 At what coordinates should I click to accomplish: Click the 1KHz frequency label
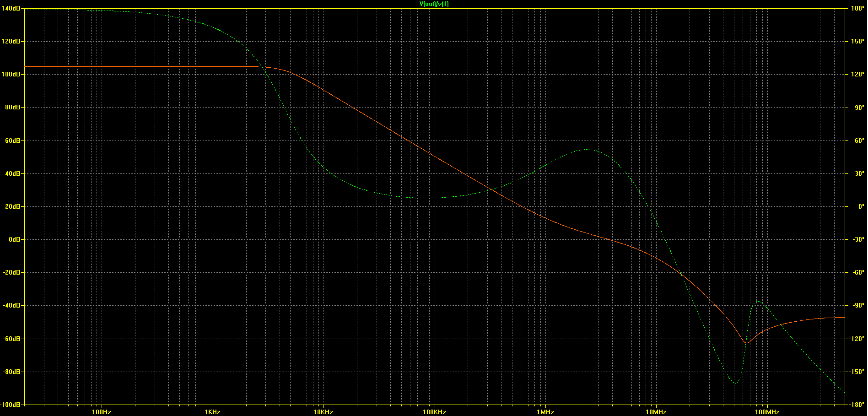coord(212,412)
